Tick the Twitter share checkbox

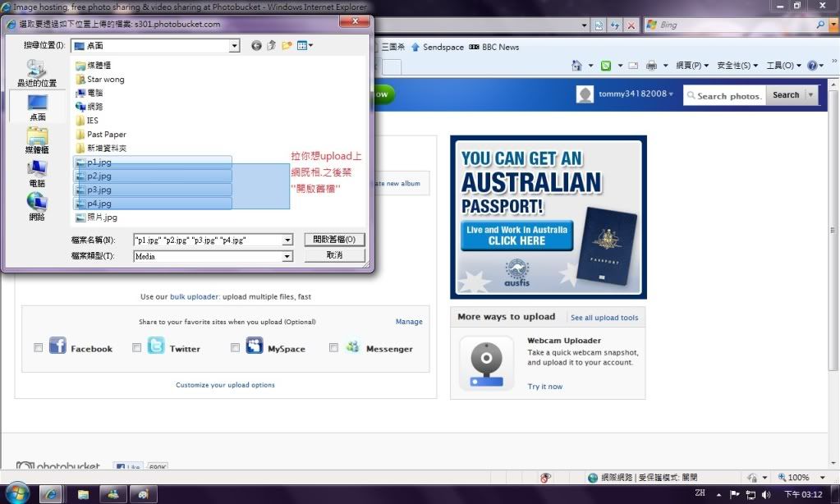point(137,348)
